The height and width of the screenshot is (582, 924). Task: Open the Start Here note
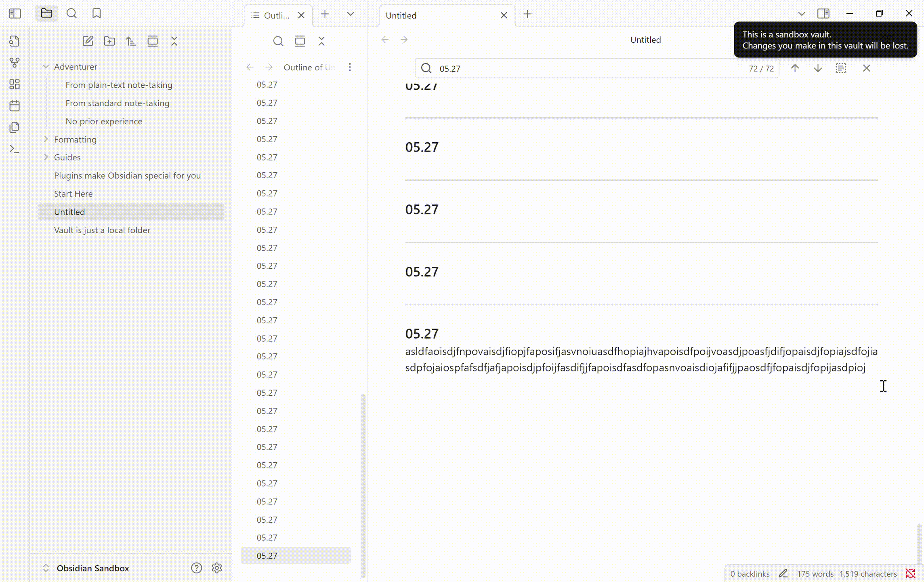click(x=73, y=194)
